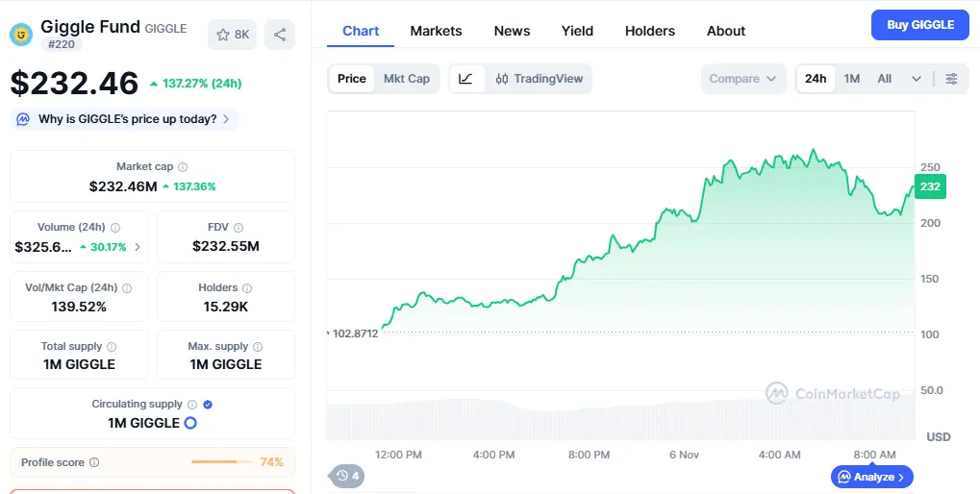
Task: Open the Compare dropdown
Action: click(x=742, y=79)
